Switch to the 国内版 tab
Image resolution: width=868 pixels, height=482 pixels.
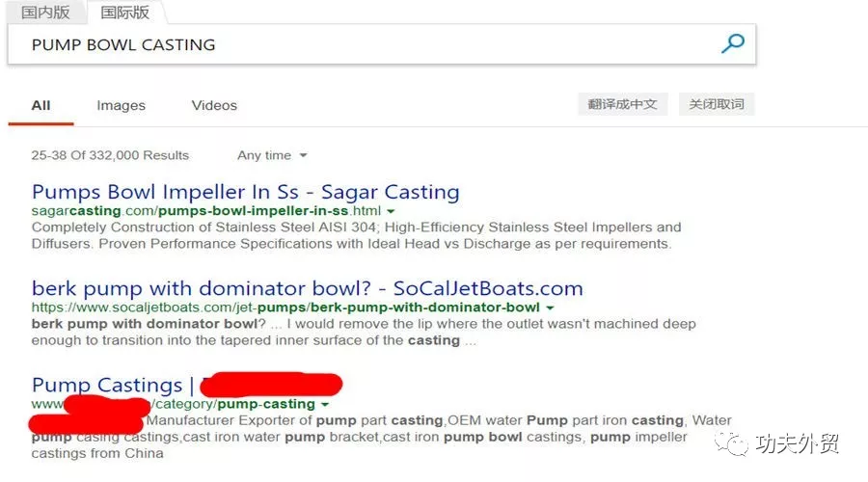click(43, 13)
